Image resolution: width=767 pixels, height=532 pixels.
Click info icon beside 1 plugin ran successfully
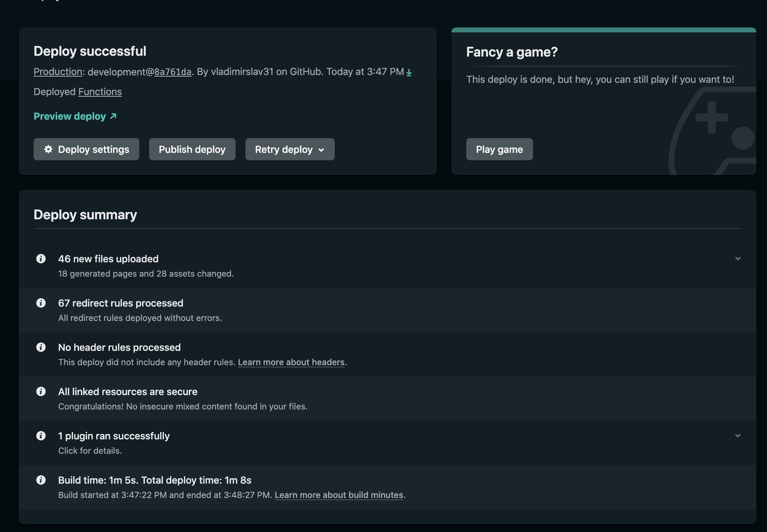[41, 436]
